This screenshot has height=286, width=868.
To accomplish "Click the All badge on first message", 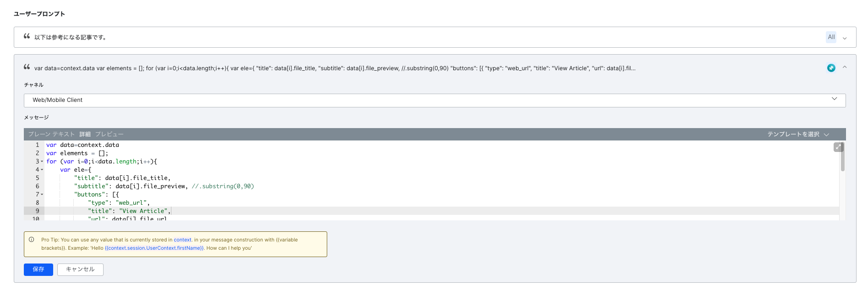I will pyautogui.click(x=831, y=37).
